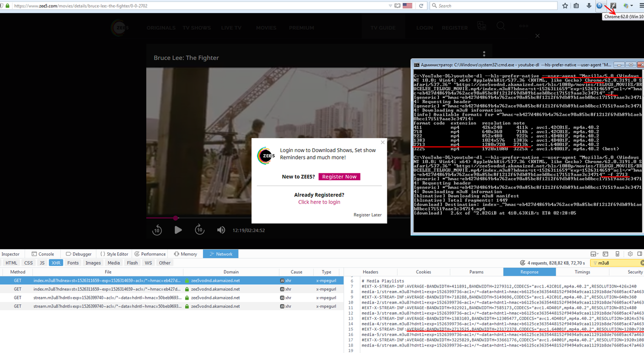This screenshot has width=644, height=353.
Task: Switch to the Performance devtools tab
Action: point(150,254)
